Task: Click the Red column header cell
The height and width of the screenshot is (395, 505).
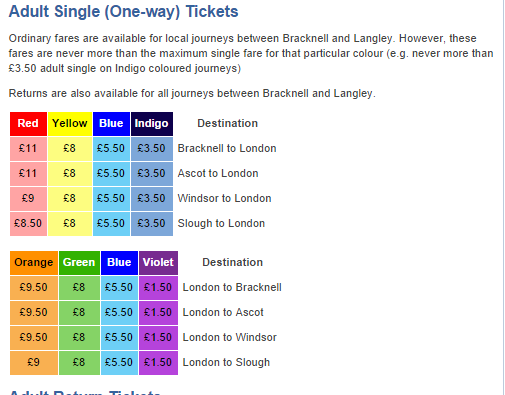Action: click(28, 124)
